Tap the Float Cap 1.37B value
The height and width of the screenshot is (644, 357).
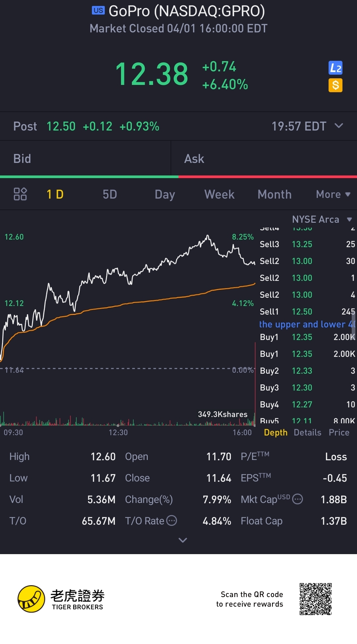pos(334,521)
